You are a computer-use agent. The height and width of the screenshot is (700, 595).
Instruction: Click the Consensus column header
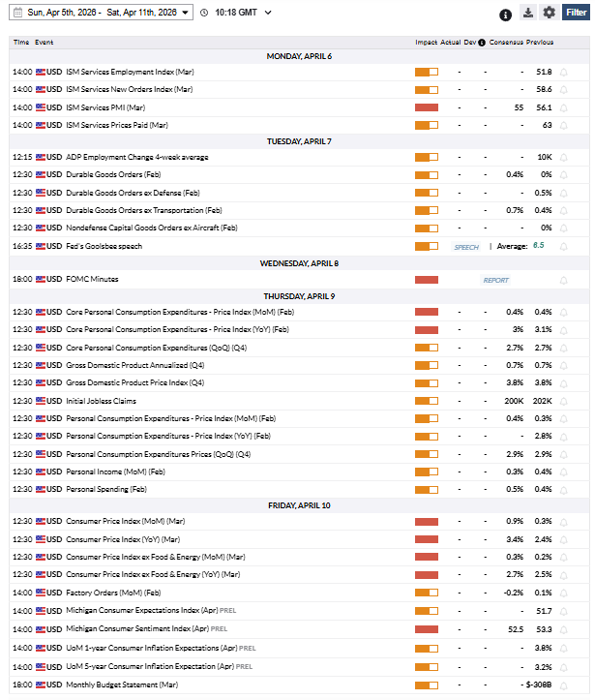click(506, 43)
